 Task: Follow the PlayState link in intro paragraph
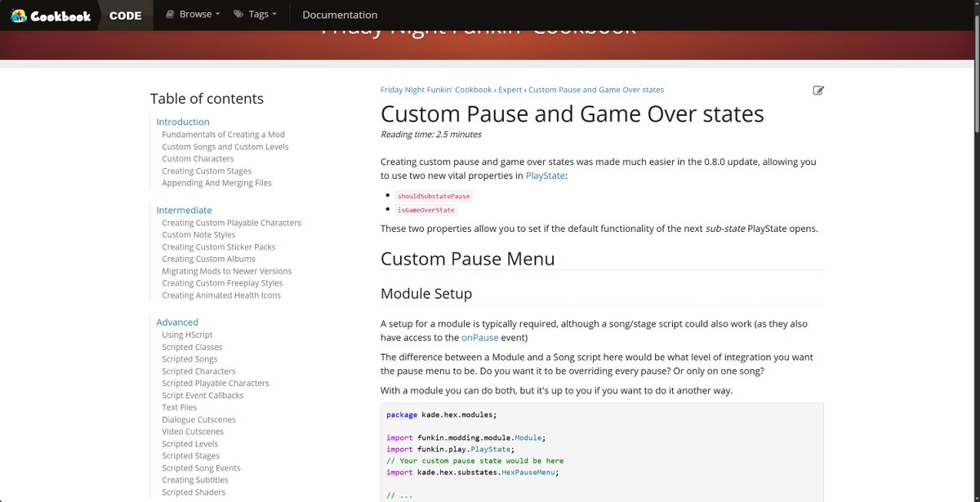click(x=545, y=175)
